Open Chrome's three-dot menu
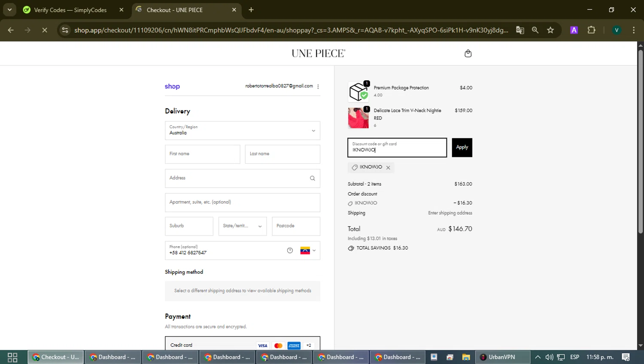Image resolution: width=644 pixels, height=364 pixels. click(x=634, y=30)
